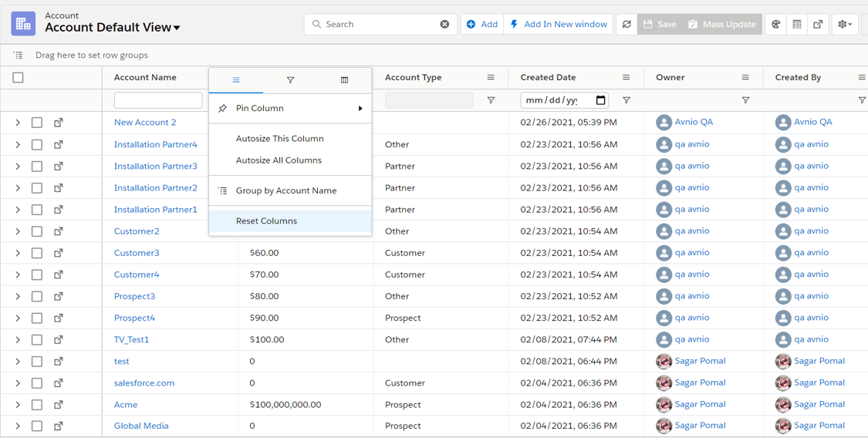The width and height of the screenshot is (868, 438).
Task: Click the refresh icon in the toolbar
Action: pyautogui.click(x=627, y=25)
